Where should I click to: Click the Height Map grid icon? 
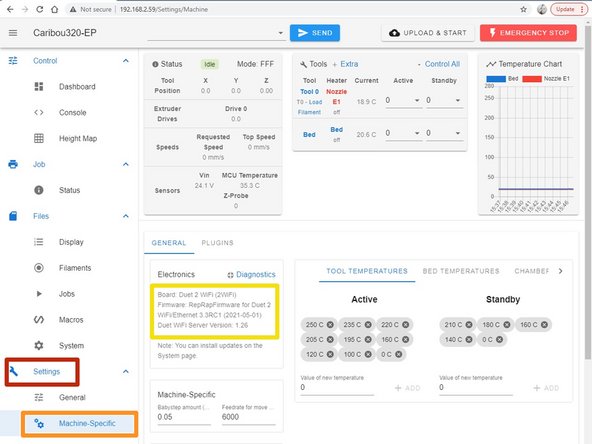pyautogui.click(x=39, y=139)
